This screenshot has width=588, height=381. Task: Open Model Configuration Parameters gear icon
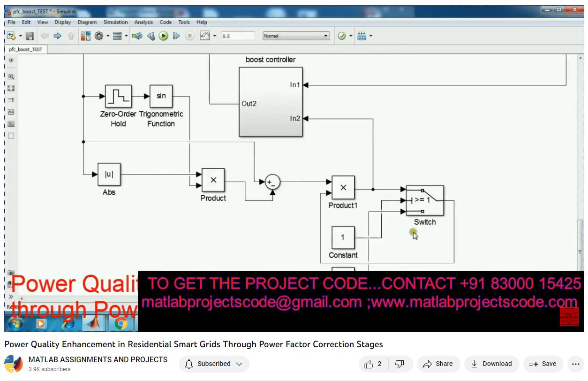(98, 36)
